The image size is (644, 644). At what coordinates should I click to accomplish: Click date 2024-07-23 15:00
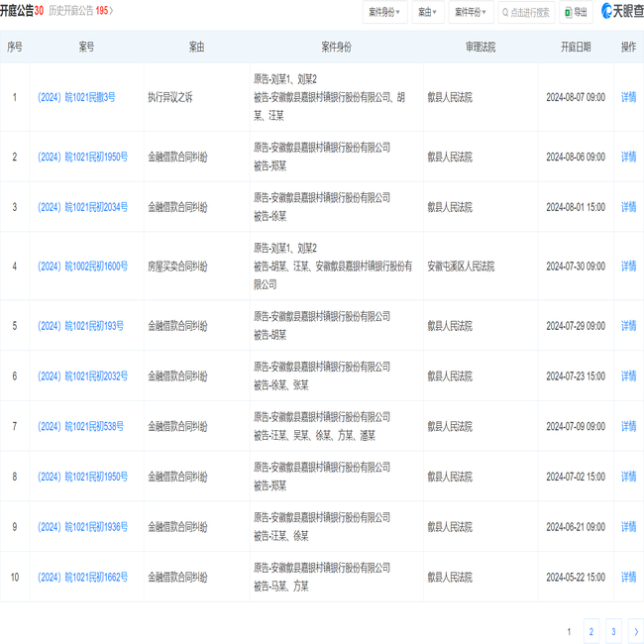576,376
